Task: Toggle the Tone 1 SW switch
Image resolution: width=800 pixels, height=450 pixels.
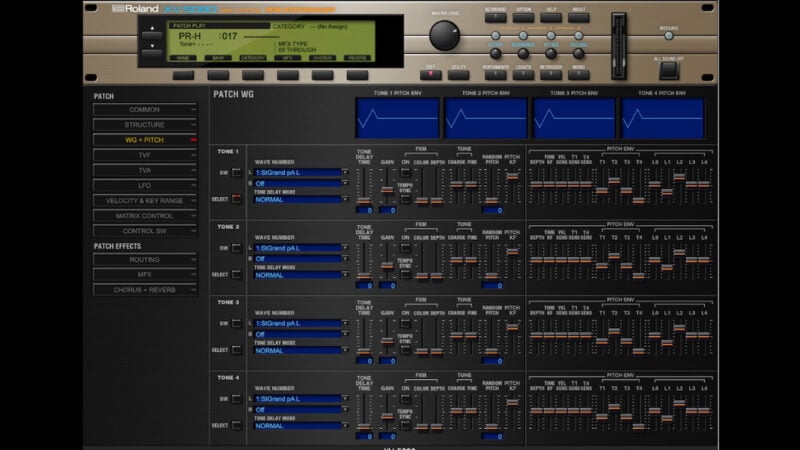Action: (x=236, y=172)
